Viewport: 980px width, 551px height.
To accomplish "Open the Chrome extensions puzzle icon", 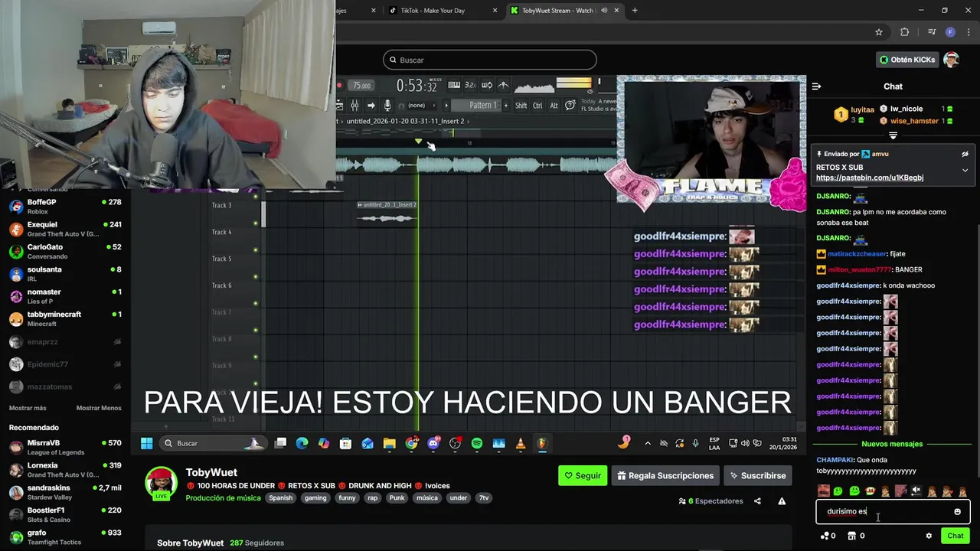I will pos(905,32).
